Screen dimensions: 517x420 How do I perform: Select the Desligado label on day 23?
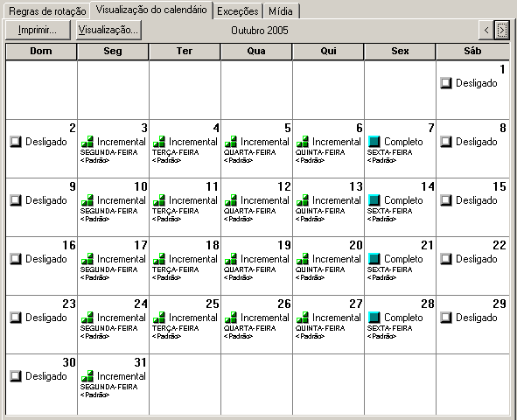point(46,318)
